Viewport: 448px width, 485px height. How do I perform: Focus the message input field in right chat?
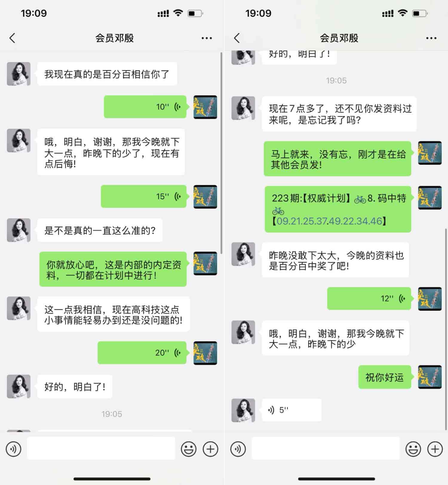326,448
